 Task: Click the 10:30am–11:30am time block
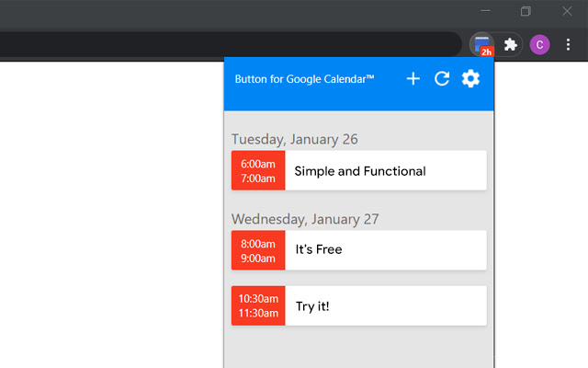click(258, 305)
